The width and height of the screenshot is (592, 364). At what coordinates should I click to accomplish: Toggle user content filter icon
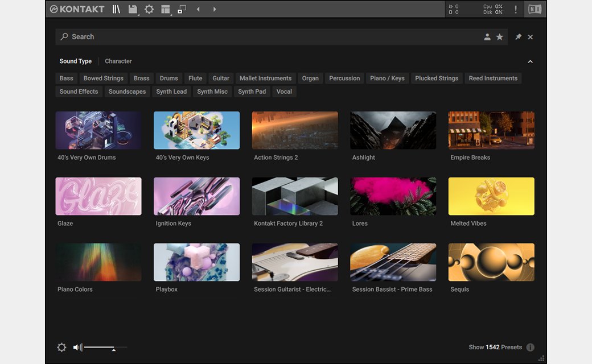coord(487,37)
